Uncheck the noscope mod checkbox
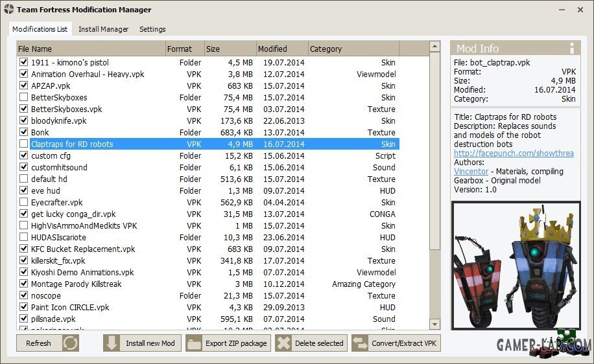594x364 pixels. pyautogui.click(x=23, y=295)
